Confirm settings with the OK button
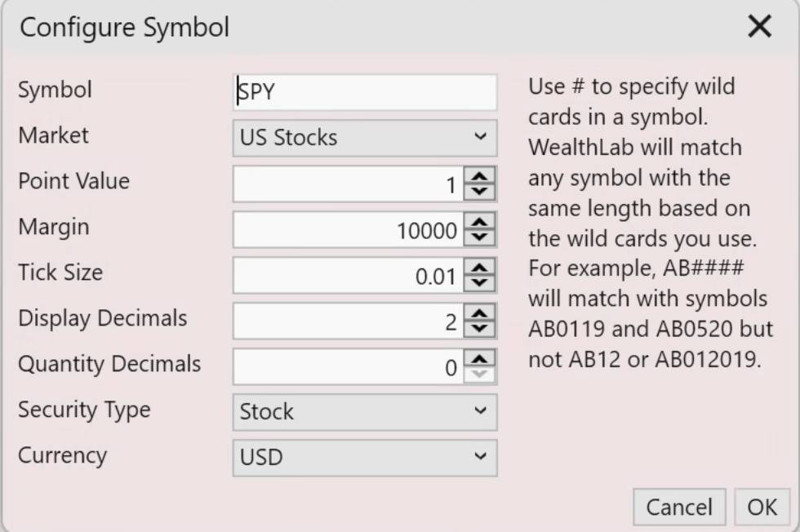This screenshot has width=800, height=532. (762, 507)
